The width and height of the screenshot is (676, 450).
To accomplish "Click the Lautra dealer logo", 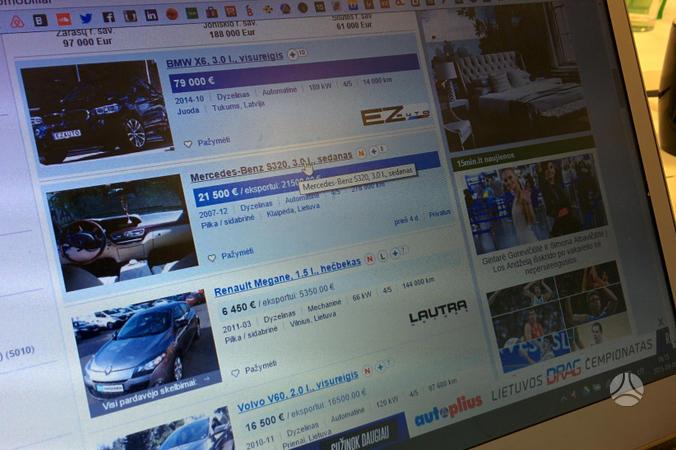I will tap(438, 312).
